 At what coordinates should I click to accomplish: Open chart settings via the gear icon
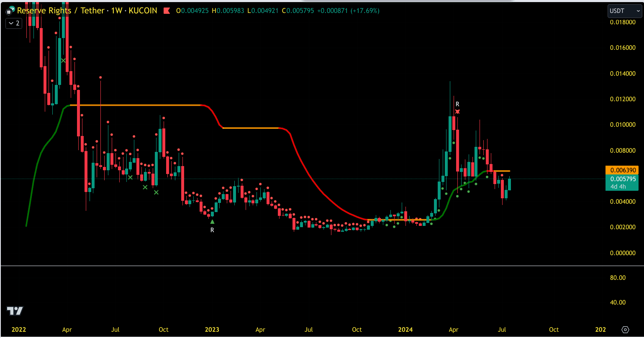click(626, 330)
